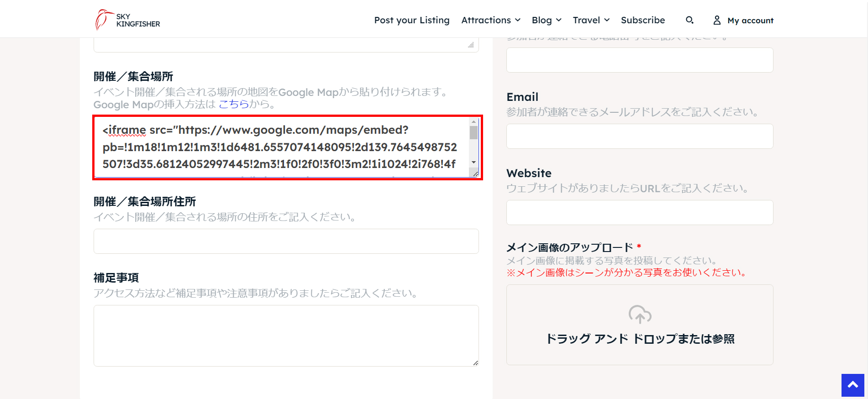Click the 開催／集合場所住所 heading label
Screen dimensions: 868x399
click(x=145, y=201)
